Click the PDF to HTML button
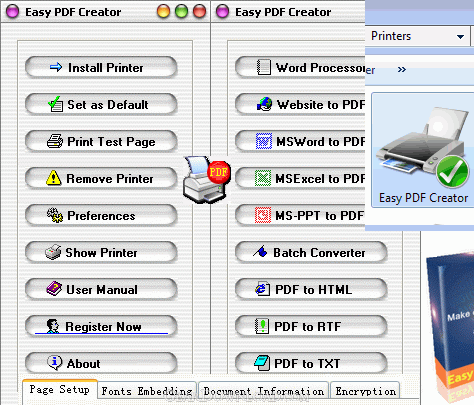The image size is (474, 405). (311, 289)
